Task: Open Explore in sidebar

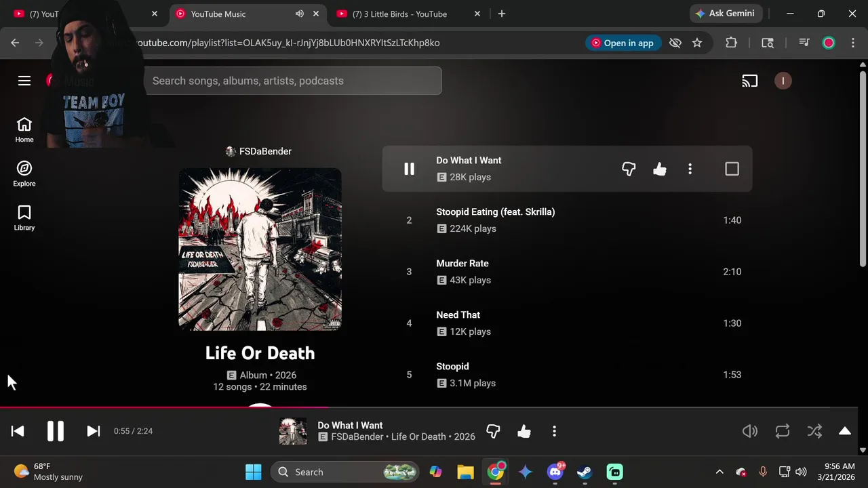Action: point(24,174)
